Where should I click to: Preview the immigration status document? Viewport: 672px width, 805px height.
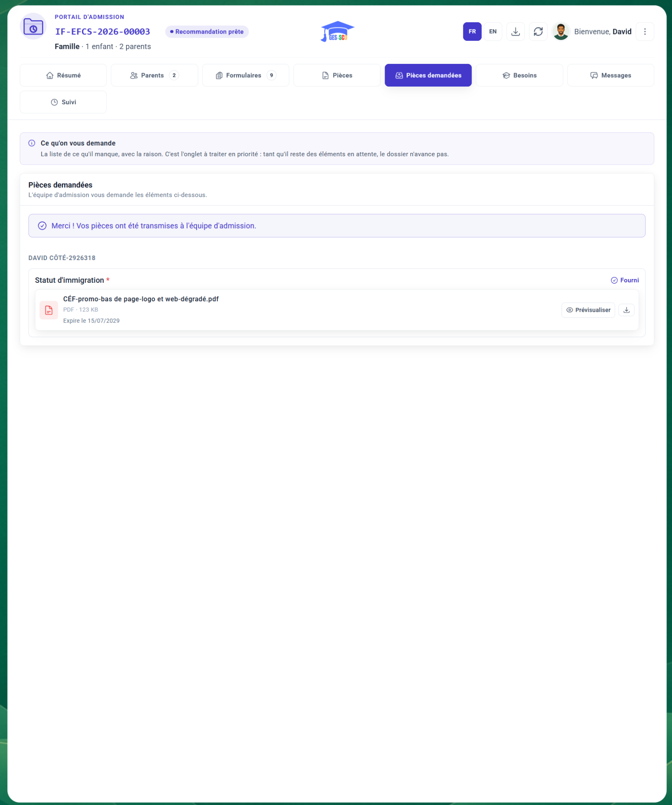click(x=588, y=310)
